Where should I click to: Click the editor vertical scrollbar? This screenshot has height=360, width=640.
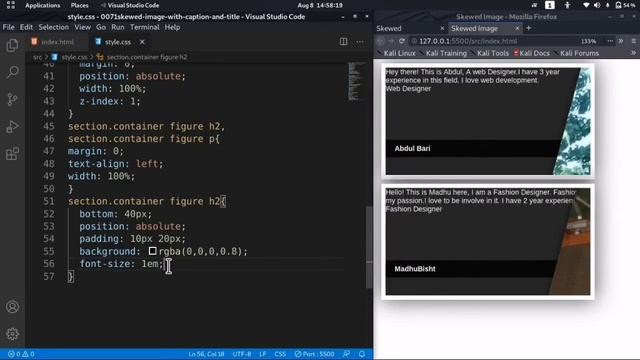(x=369, y=247)
